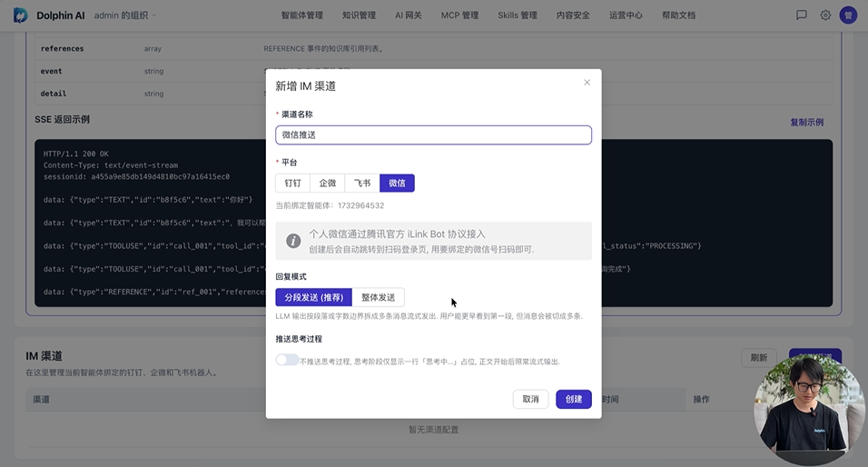Click the 操作 column header

[x=701, y=400]
